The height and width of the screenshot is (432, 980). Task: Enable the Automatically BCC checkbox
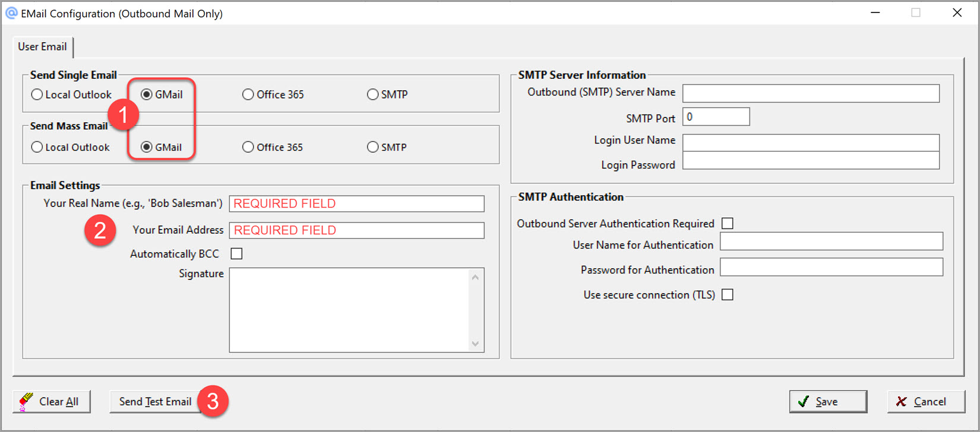(236, 254)
